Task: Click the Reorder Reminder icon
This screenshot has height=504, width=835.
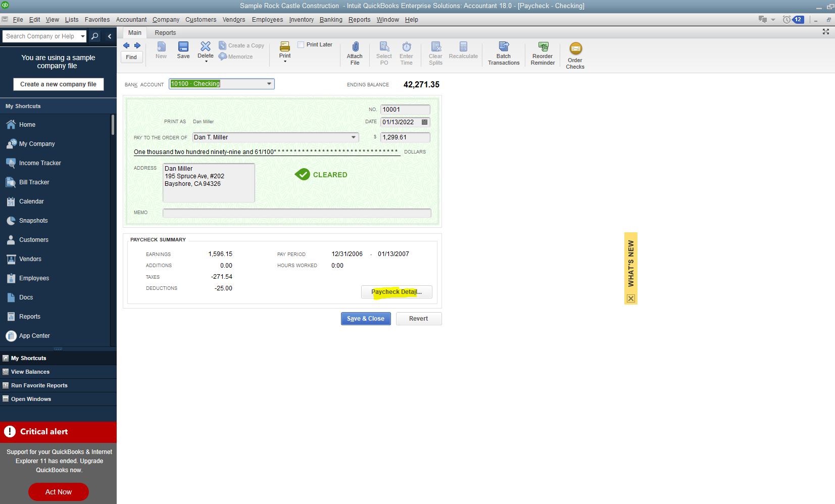Action: pyautogui.click(x=542, y=53)
